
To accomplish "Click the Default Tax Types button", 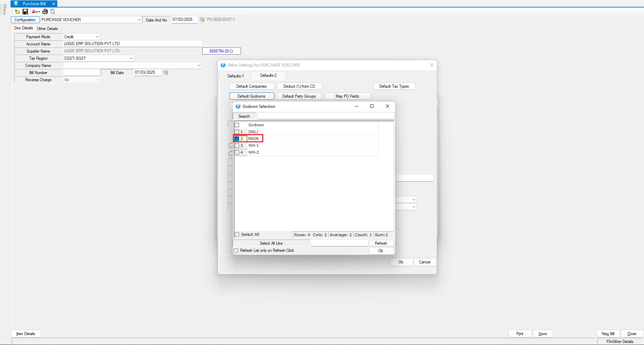I will pyautogui.click(x=394, y=86).
